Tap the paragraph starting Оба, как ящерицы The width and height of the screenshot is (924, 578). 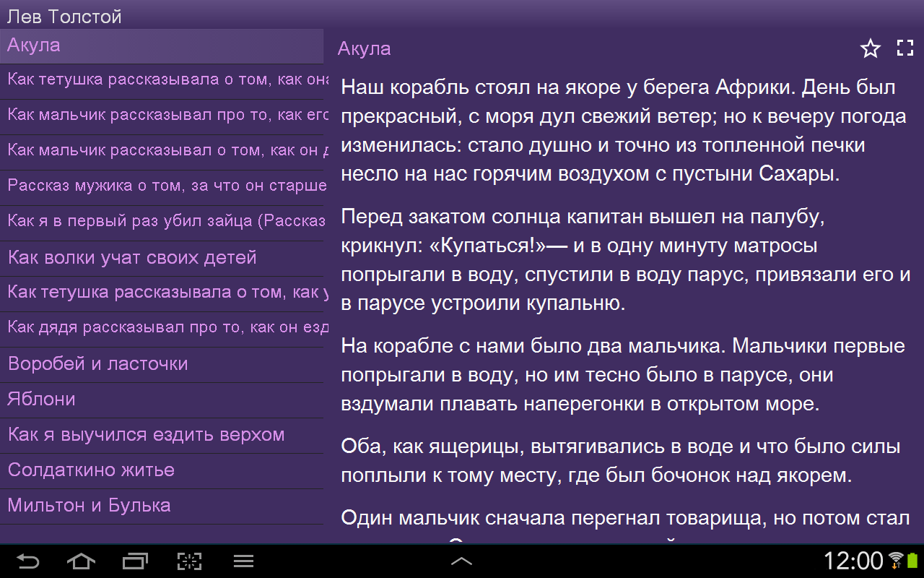pos(621,462)
